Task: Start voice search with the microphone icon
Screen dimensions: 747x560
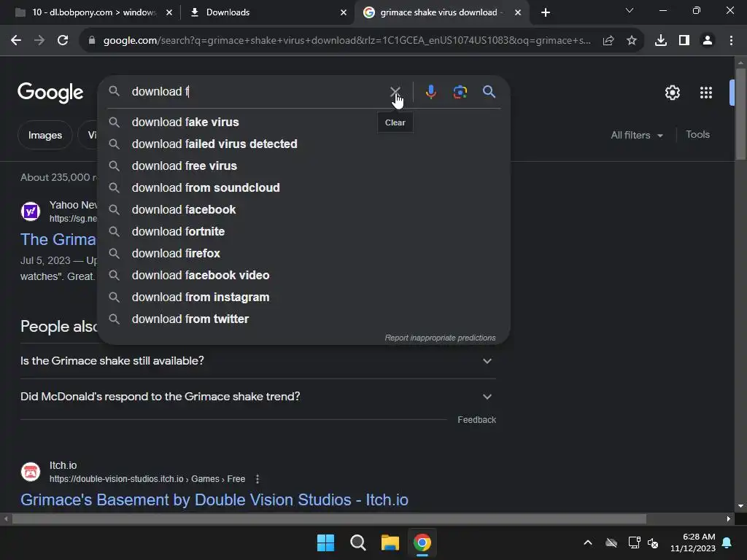Action: pos(430,91)
